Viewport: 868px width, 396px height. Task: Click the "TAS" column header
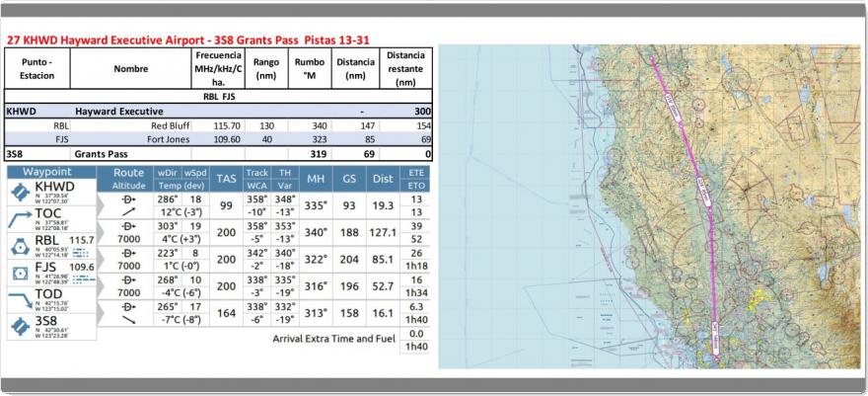(x=226, y=179)
